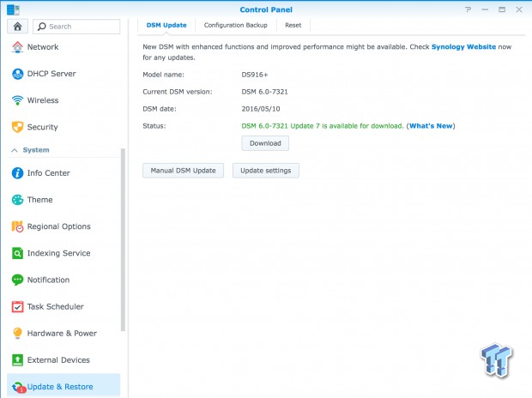Select the Wireless label in sidebar
Screen dimensions: 532x398
click(x=43, y=100)
